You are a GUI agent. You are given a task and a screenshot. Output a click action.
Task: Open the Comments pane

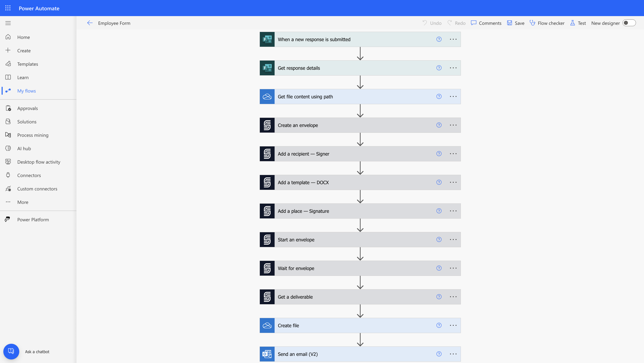486,23
